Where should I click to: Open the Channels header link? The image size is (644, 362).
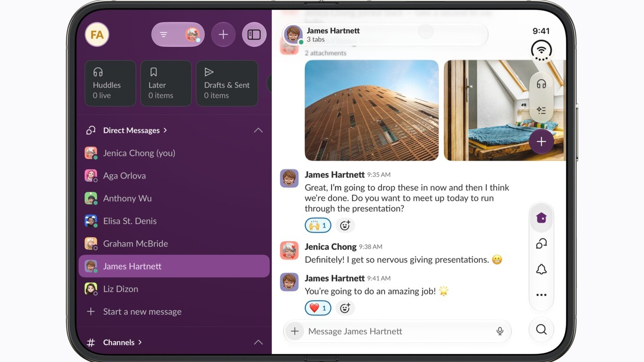122,342
